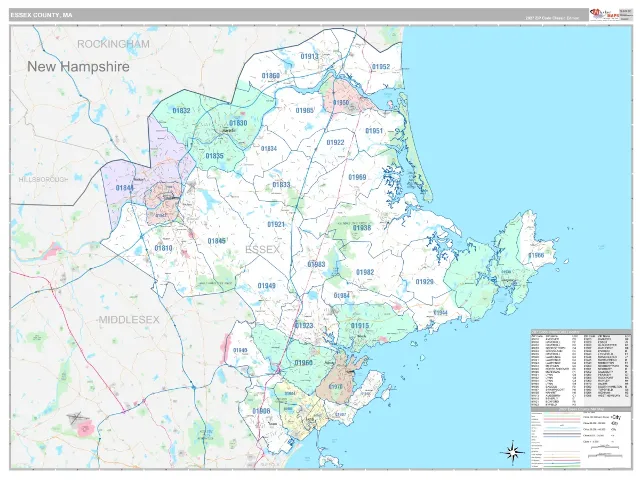Click ZIP code label 01951
This screenshot has height=480, width=640.
tap(374, 131)
